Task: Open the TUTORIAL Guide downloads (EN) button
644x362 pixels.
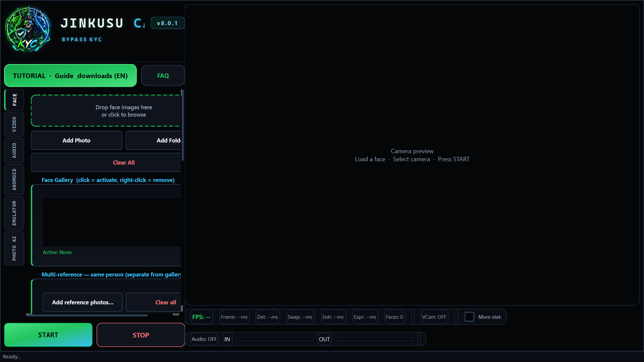Action: coord(70,76)
